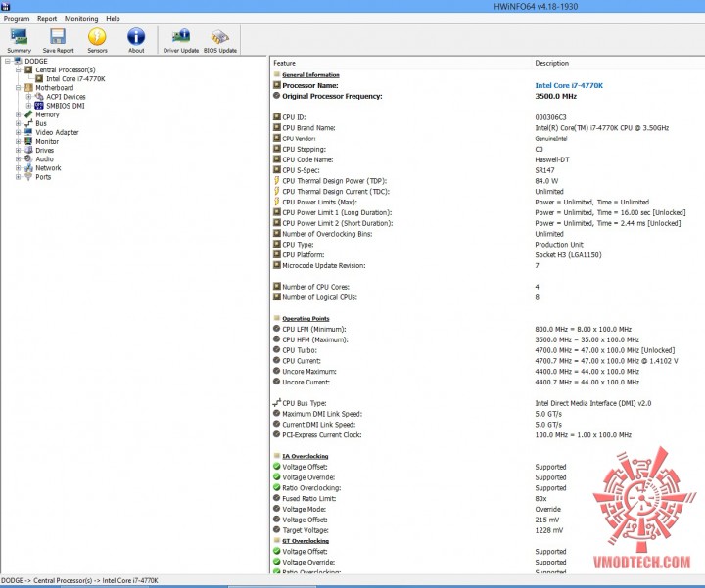Open the Program menu

(17, 19)
